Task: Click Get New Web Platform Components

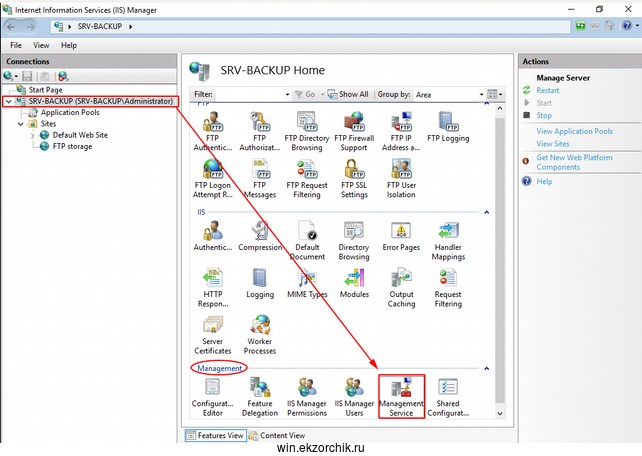Action: 574,162
